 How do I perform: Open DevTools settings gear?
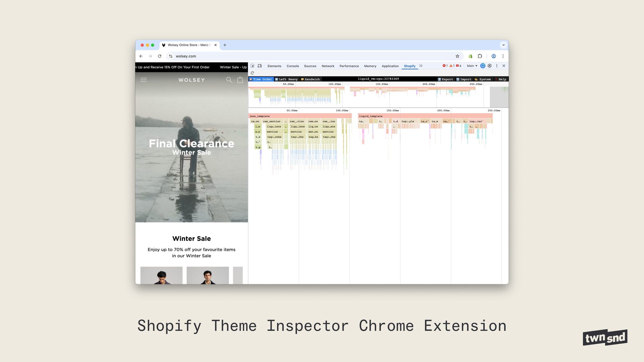pos(490,66)
